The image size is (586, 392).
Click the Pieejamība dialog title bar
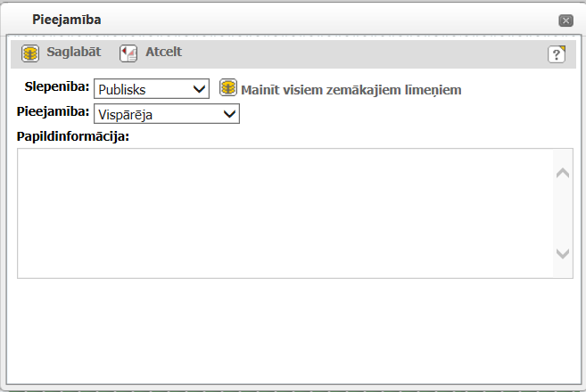(268, 19)
